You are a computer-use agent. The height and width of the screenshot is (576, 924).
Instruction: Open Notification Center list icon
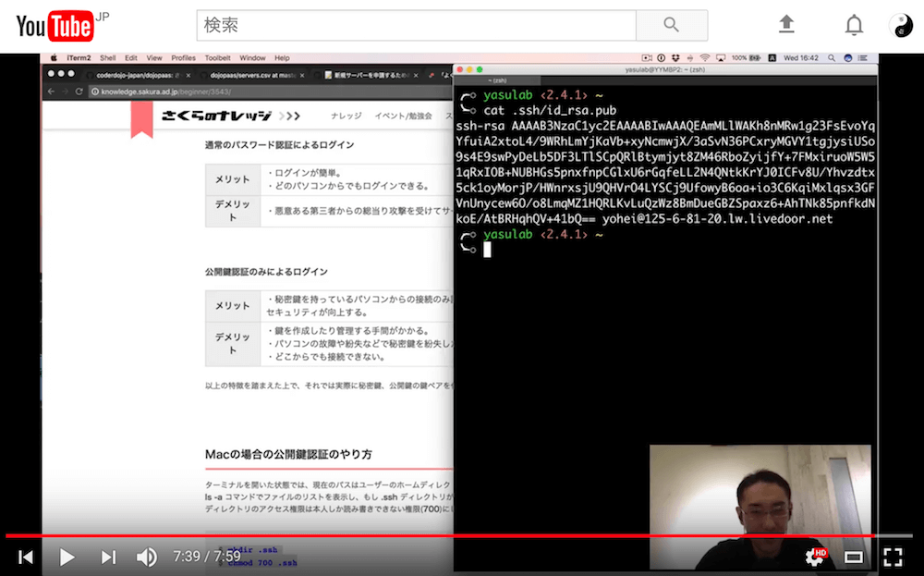(863, 57)
